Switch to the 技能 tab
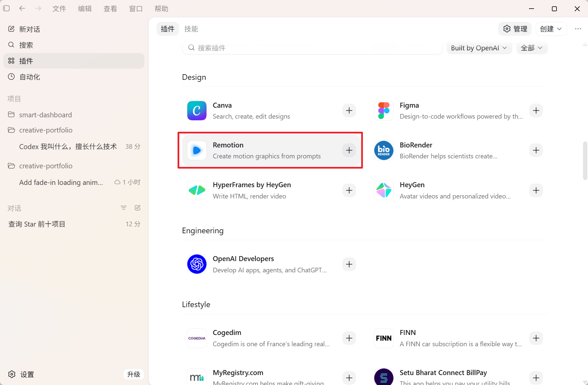The width and height of the screenshot is (588, 385). (x=191, y=29)
